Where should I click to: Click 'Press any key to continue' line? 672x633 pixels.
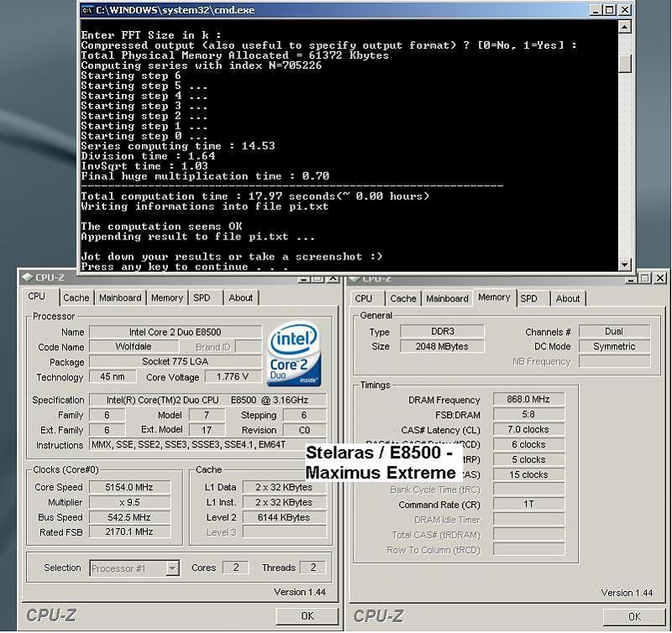184,267
